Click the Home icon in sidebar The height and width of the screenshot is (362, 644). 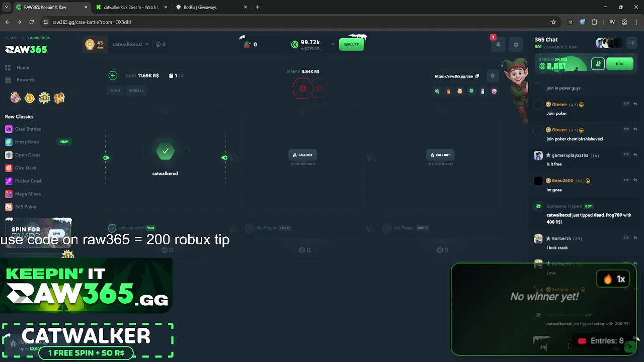click(8, 67)
